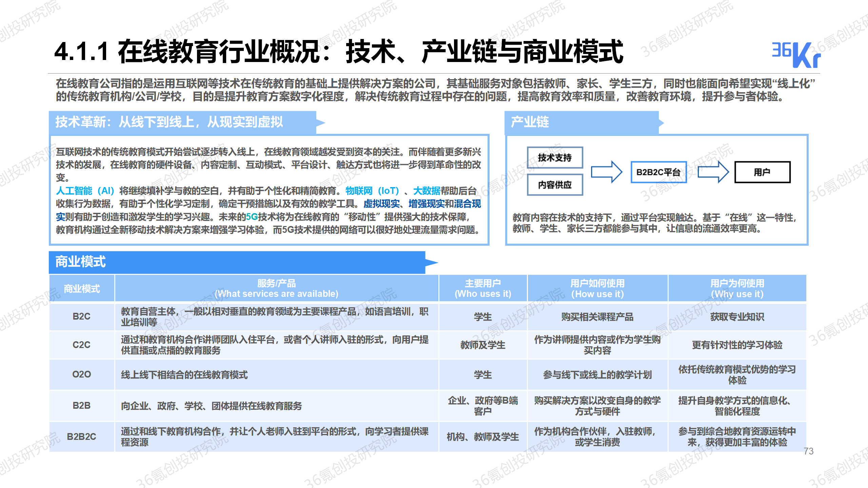The width and height of the screenshot is (868, 488).
Task: Click the 更有针对性的学习体验 cell
Action: click(x=737, y=345)
